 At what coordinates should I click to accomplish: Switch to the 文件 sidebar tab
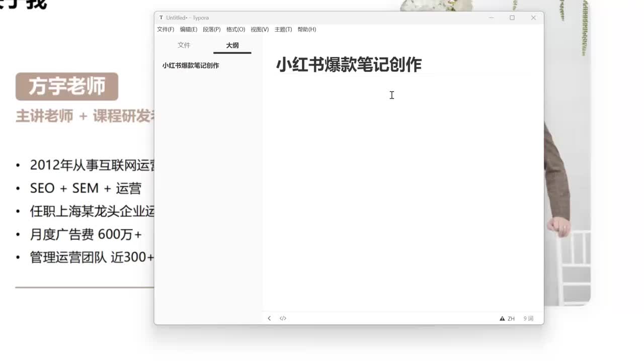point(184,45)
